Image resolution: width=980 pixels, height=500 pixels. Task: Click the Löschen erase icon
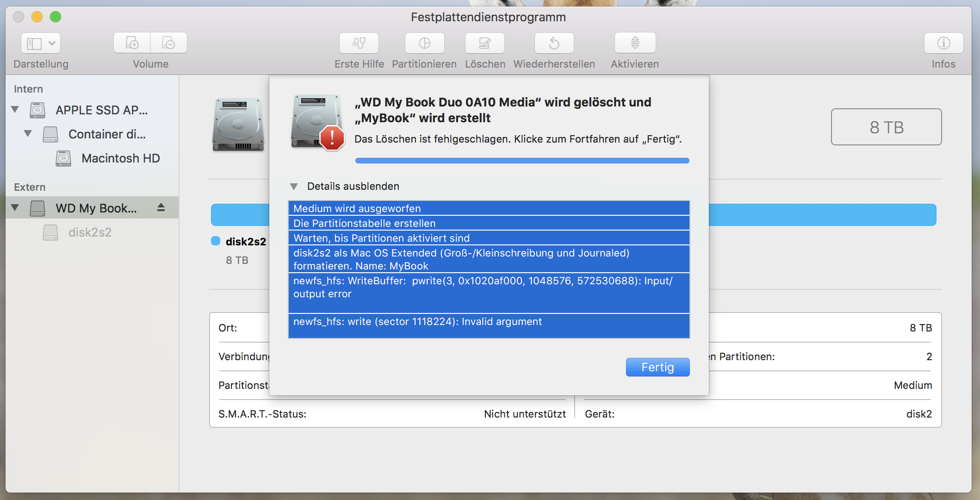[484, 43]
